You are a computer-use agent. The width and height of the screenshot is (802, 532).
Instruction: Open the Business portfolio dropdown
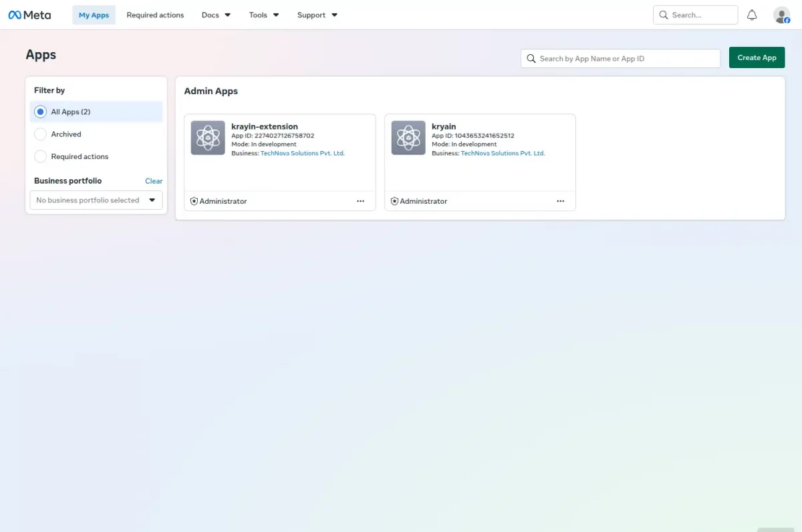(96, 200)
